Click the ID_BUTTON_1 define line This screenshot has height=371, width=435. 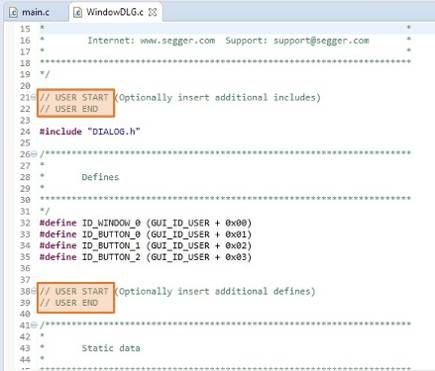pyautogui.click(x=145, y=246)
